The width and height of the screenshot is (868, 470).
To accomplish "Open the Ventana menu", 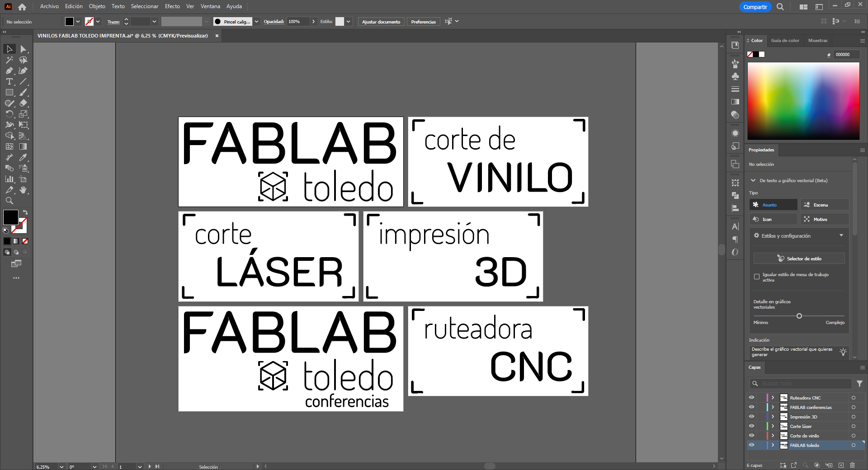I will pos(210,6).
